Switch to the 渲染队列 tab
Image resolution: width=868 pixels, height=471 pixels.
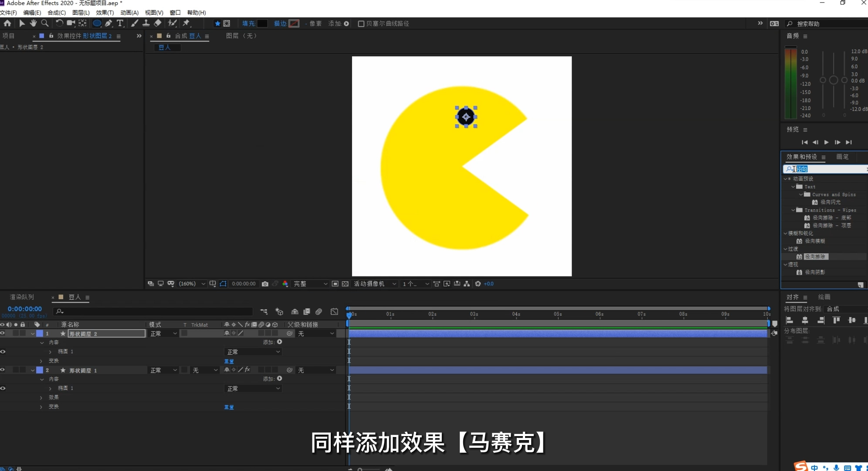pyautogui.click(x=22, y=297)
